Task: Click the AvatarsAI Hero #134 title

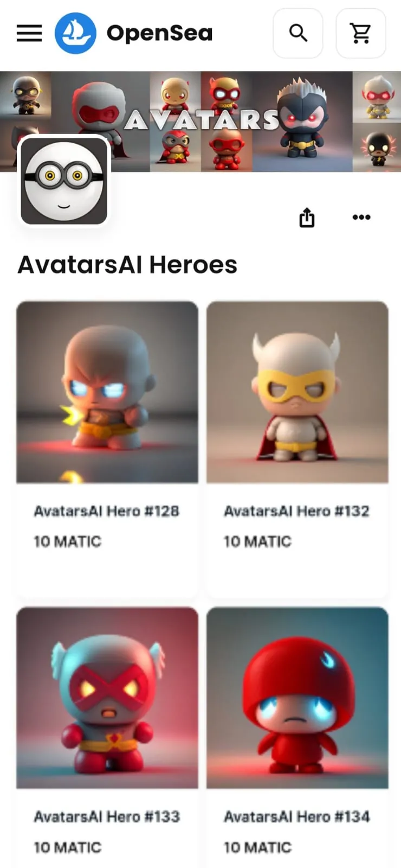Action: coord(297,816)
